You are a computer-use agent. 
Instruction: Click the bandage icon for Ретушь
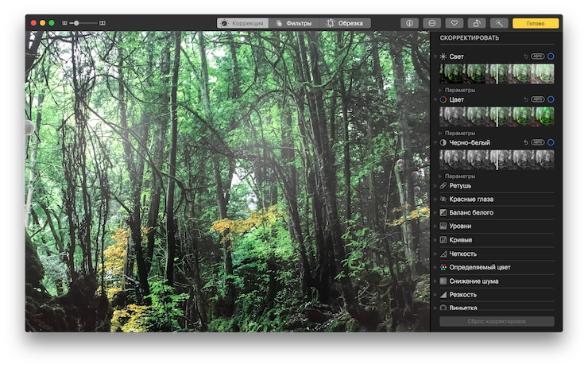click(443, 186)
